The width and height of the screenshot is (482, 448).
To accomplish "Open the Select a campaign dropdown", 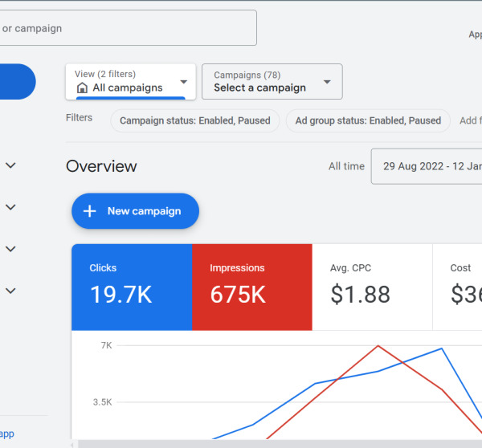I will coord(272,82).
